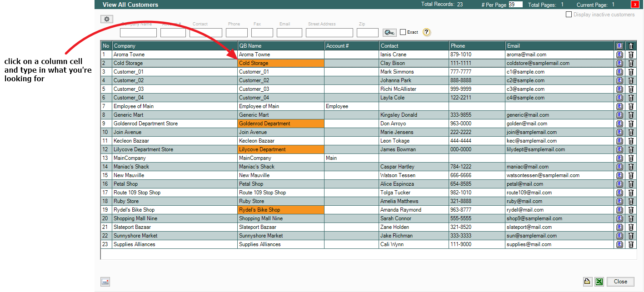
Task: Export the list with the Excel icon
Action: [599, 282]
